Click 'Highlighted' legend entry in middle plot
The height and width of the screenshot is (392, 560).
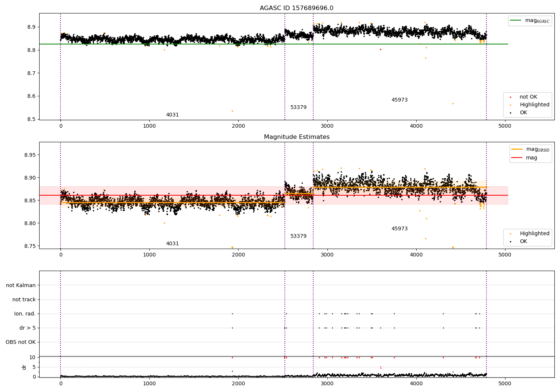coord(535,234)
